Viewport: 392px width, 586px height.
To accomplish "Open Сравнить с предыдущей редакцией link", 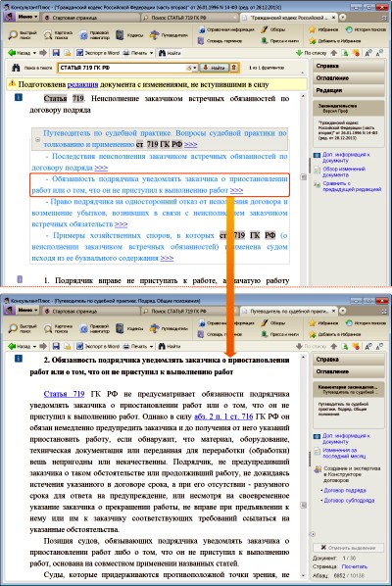I will coord(352,186).
